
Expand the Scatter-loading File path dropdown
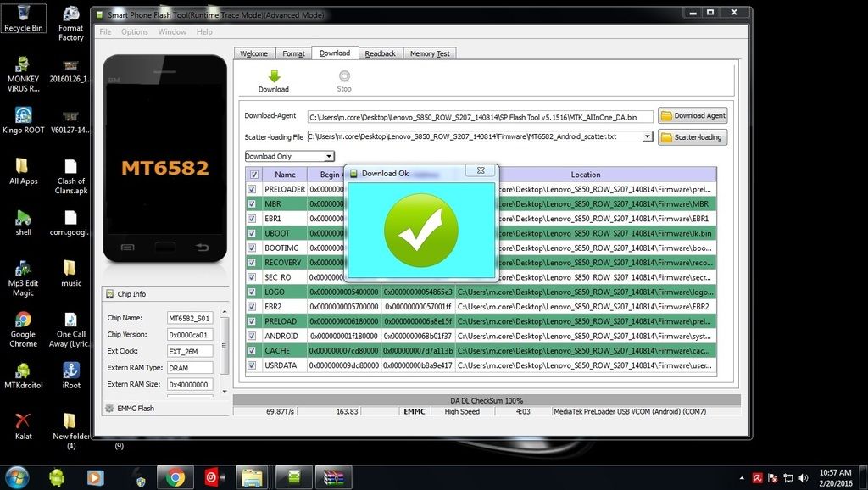click(648, 136)
